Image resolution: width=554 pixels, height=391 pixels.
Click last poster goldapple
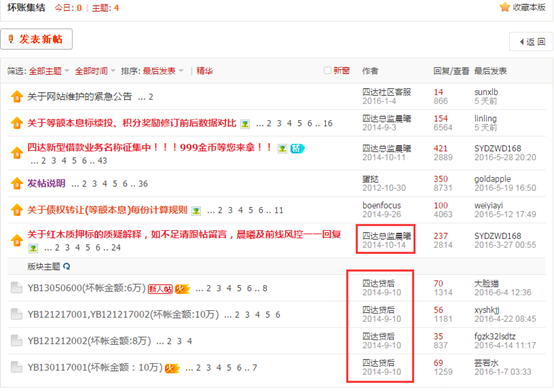point(493,179)
